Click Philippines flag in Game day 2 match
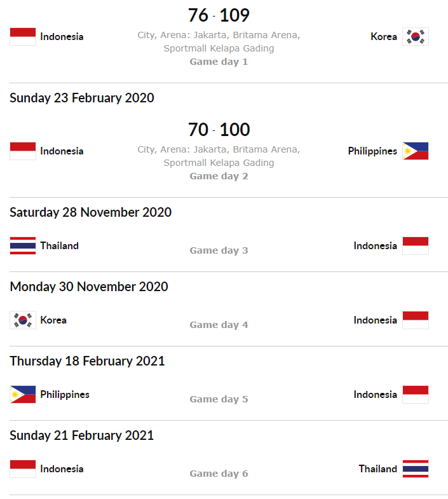The width and height of the screenshot is (448, 499). [x=415, y=151]
